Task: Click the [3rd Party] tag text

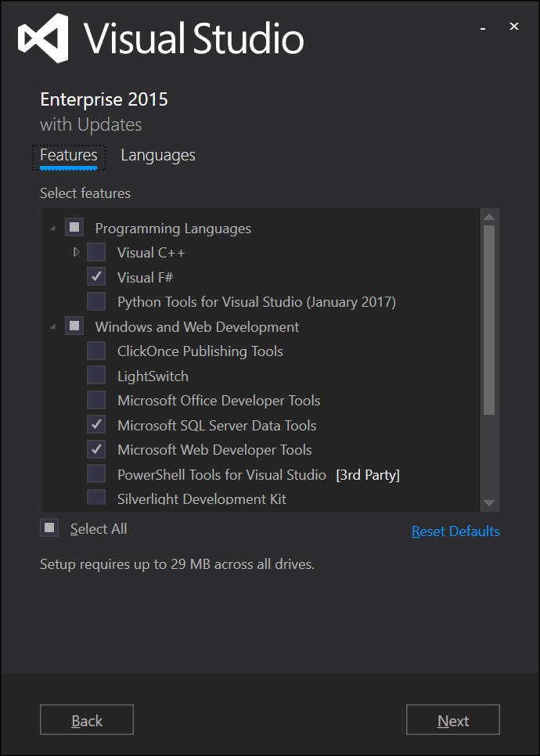Action: click(368, 475)
